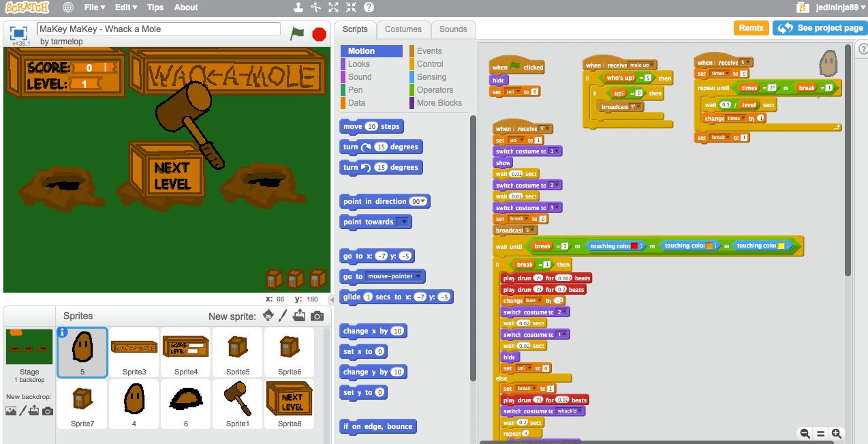868x444 pixels.
Task: Paint a new sprite with the brush icon
Action: [283, 316]
